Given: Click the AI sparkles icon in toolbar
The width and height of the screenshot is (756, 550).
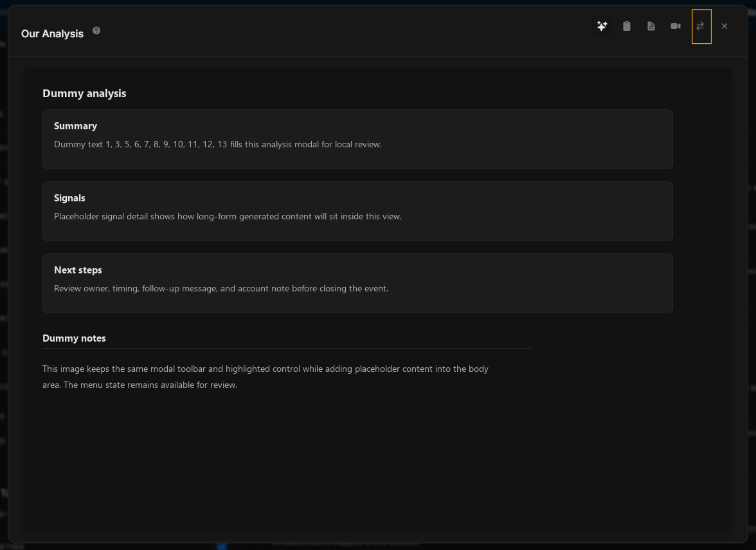Looking at the screenshot, I should [x=602, y=26].
